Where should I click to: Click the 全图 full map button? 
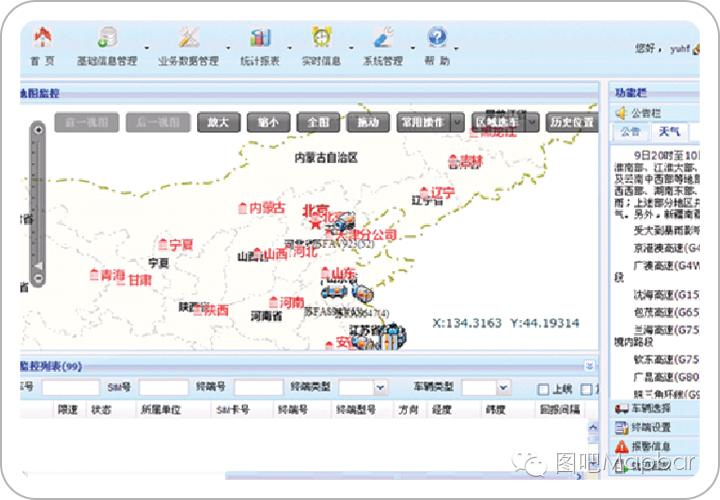pyautogui.click(x=318, y=123)
